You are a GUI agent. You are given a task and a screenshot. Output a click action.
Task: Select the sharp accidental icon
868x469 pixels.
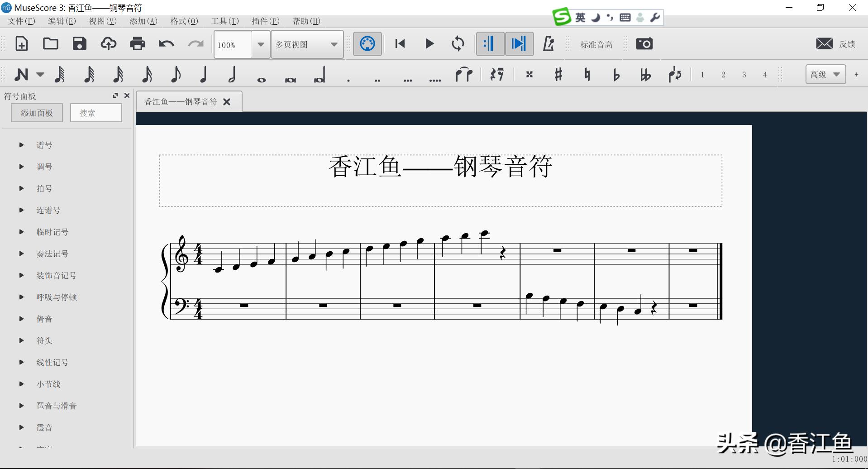[558, 75]
